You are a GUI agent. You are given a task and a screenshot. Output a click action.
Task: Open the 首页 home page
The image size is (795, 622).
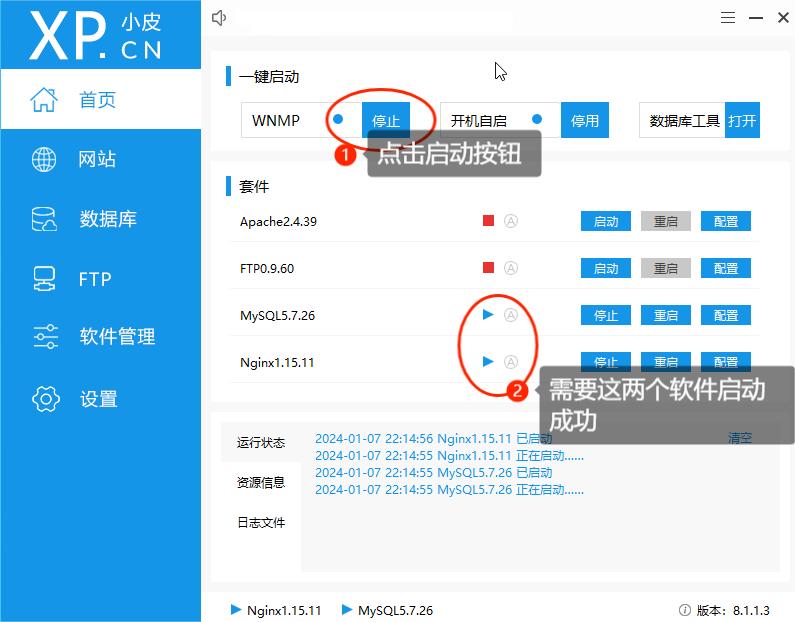(x=100, y=99)
